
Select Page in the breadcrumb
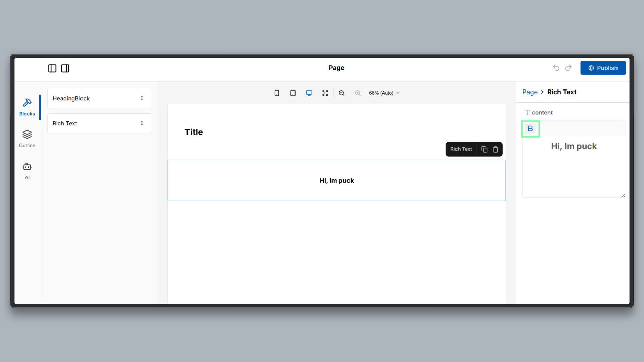pyautogui.click(x=529, y=92)
